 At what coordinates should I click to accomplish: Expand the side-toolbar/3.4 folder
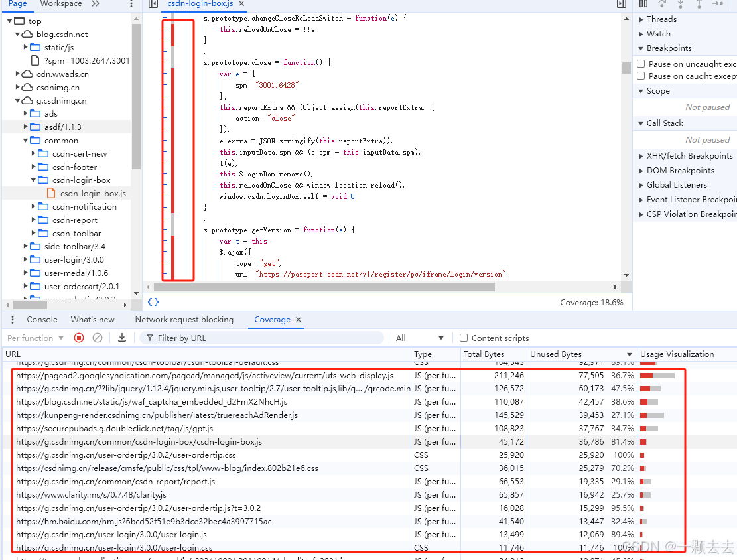pyautogui.click(x=26, y=246)
